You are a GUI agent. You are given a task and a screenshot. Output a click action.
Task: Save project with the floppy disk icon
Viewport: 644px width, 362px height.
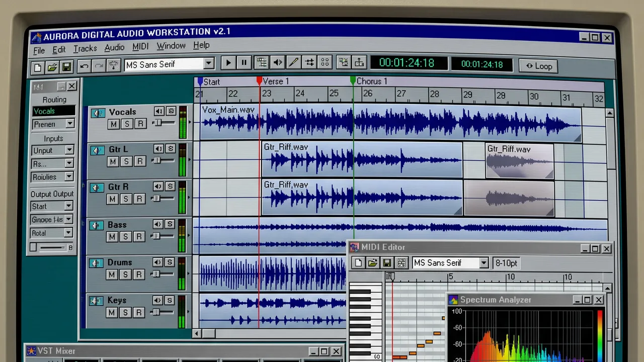(66, 66)
